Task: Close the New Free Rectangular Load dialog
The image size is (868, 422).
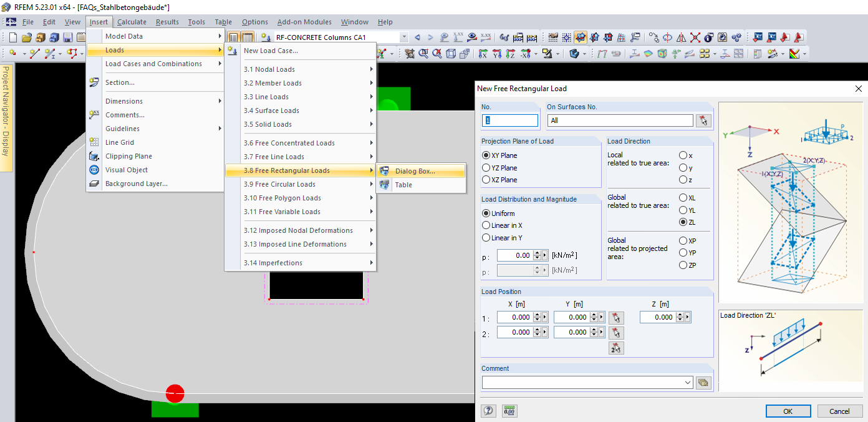Action: pos(858,89)
